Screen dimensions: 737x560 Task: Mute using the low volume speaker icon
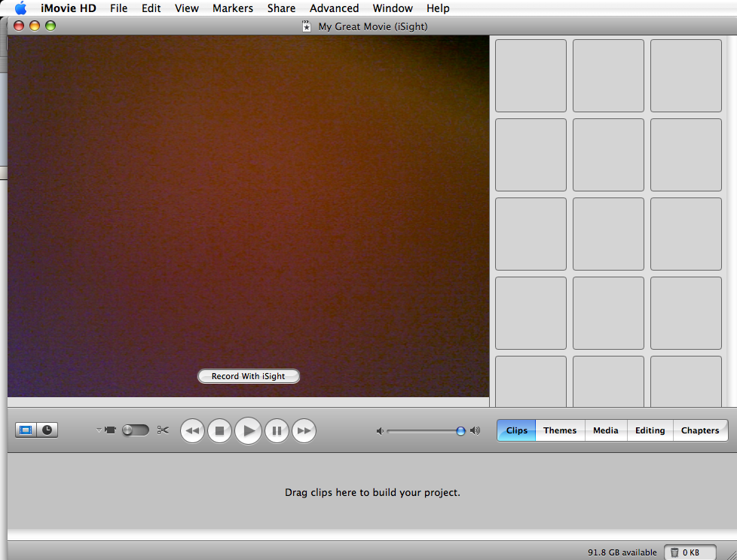[x=380, y=431]
